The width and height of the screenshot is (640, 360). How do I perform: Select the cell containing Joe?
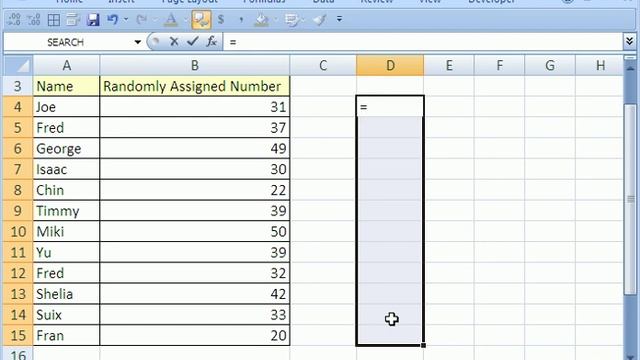67,107
